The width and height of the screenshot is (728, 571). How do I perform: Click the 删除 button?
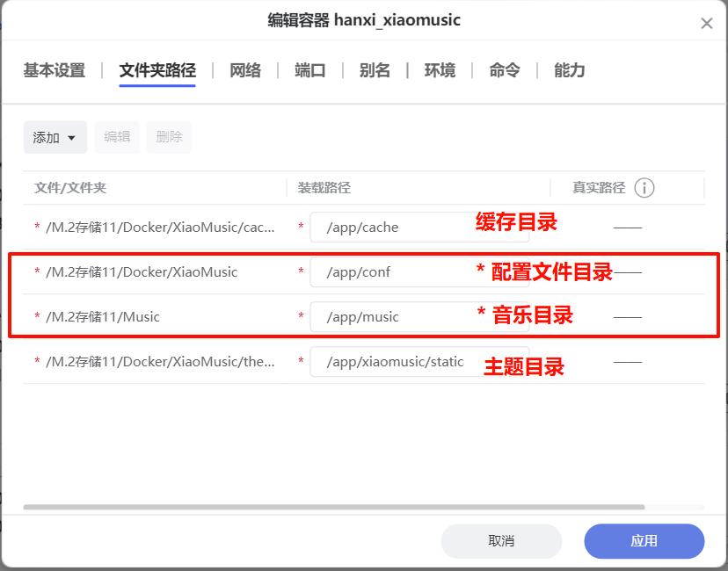click(x=169, y=137)
